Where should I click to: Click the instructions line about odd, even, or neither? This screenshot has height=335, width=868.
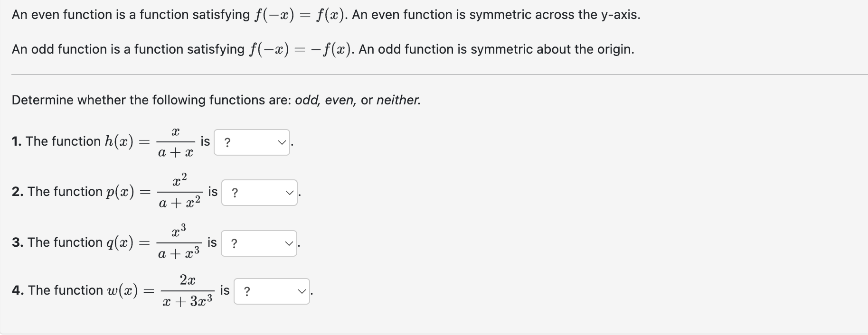click(x=215, y=100)
